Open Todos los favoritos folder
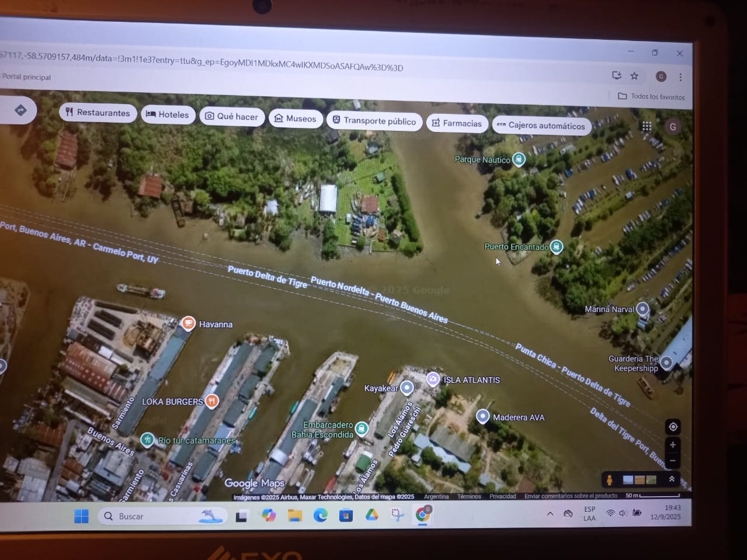Screen dimensions: 747x560 coord(651,96)
